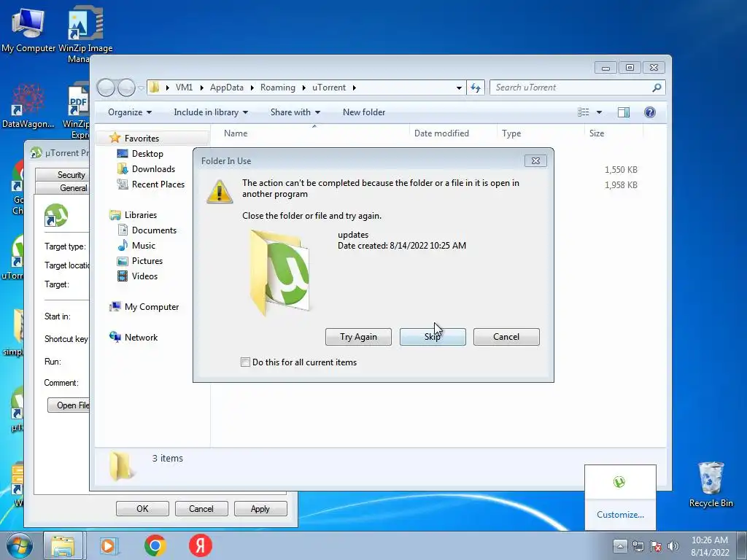Select Favorites in navigation pane
Image resolution: width=747 pixels, height=560 pixels.
(x=142, y=139)
